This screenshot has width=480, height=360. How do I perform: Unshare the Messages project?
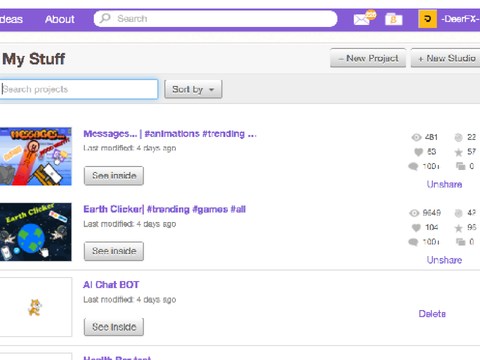click(444, 184)
